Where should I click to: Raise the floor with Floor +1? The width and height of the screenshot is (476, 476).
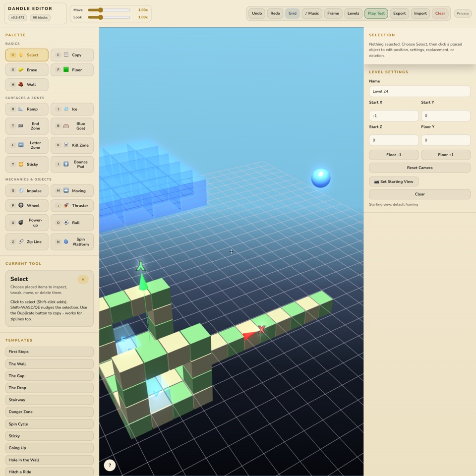446,155
